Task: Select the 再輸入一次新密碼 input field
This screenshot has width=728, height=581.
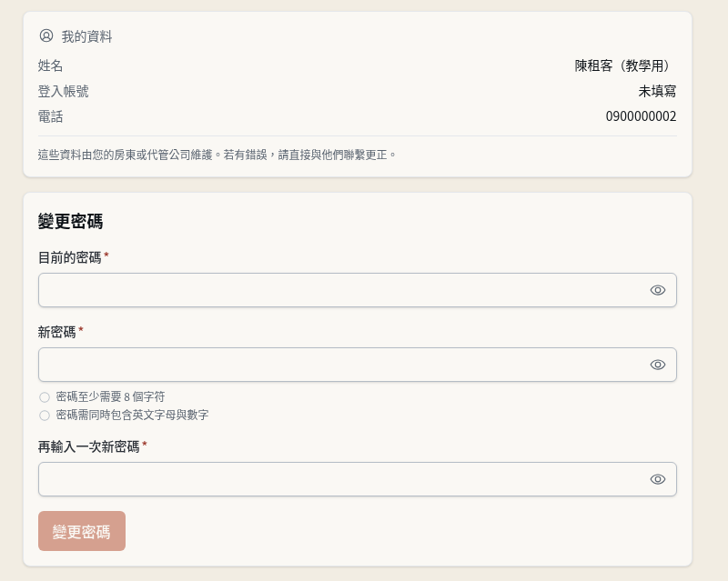Action: 357,479
